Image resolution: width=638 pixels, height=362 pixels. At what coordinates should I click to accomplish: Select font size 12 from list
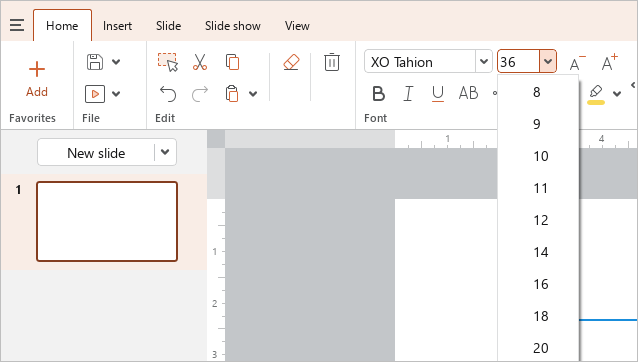tap(538, 220)
